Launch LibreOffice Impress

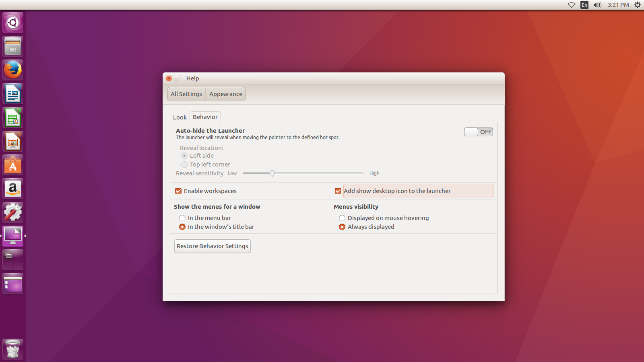click(x=13, y=141)
